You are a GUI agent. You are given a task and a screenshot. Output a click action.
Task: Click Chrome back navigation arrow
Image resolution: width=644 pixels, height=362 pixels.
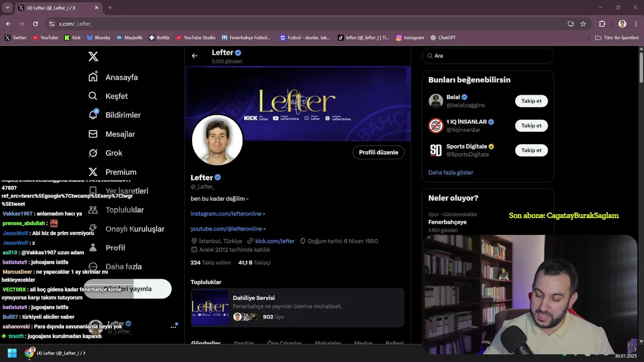pos(8,24)
